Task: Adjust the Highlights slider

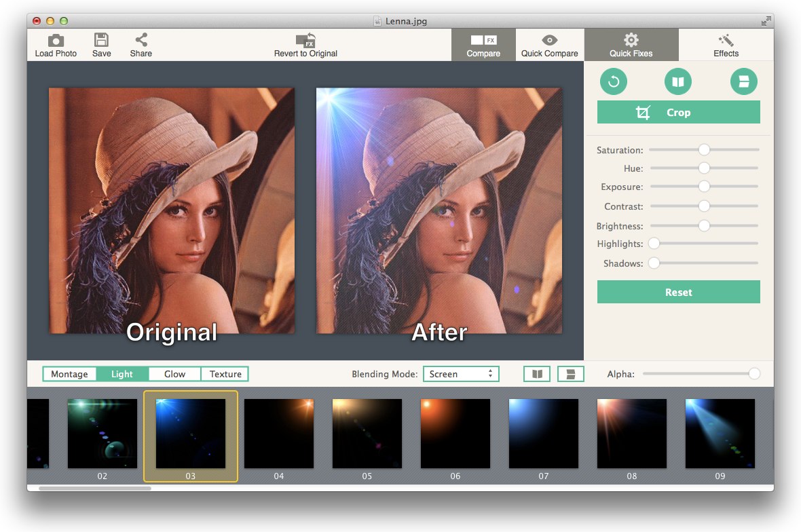Action: click(x=704, y=244)
